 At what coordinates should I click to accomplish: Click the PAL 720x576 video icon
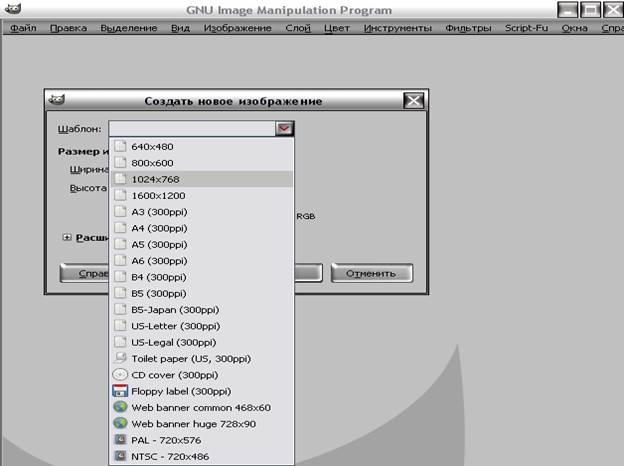click(120, 440)
